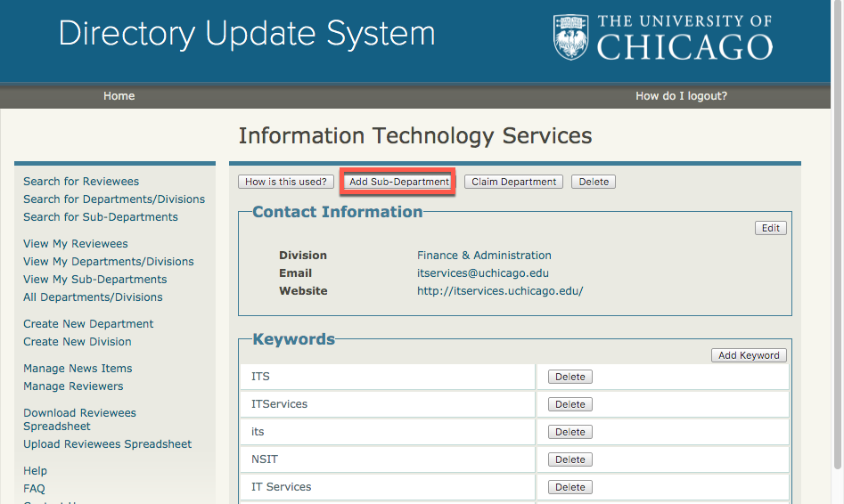Image resolution: width=844 pixels, height=504 pixels.
Task: Click the Claim Department button
Action: [513, 182]
